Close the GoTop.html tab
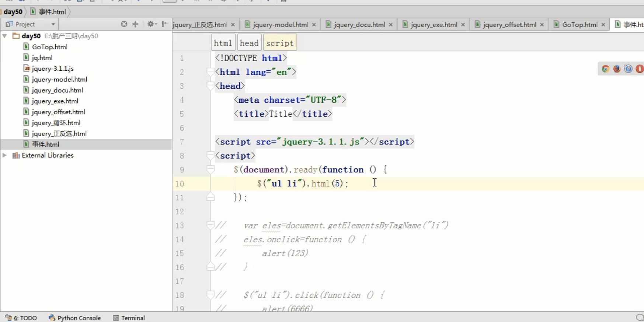Image resolution: width=644 pixels, height=322 pixels. click(603, 25)
